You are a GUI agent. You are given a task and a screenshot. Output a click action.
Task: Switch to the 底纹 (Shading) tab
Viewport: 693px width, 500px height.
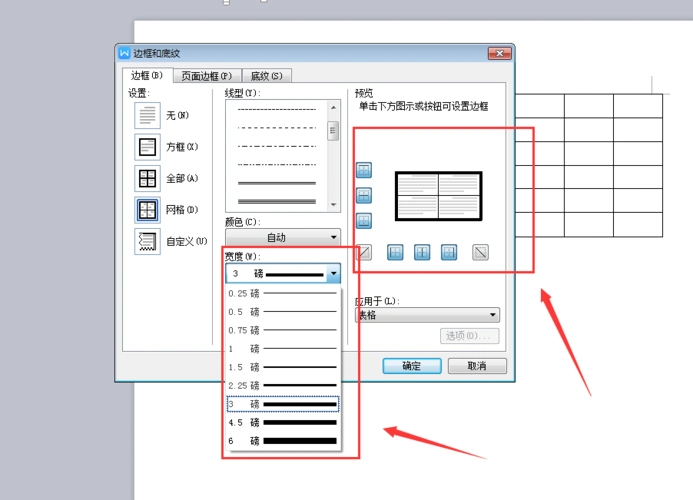tap(265, 75)
